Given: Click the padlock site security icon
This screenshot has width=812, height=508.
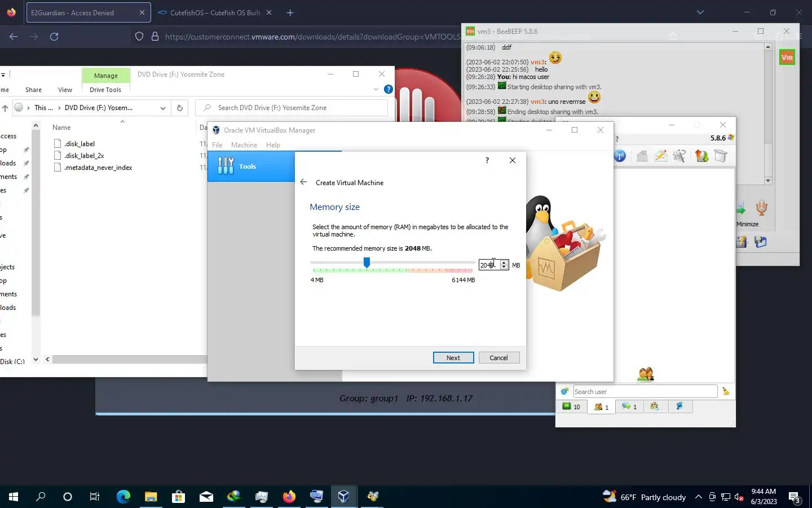Looking at the screenshot, I should click(155, 37).
